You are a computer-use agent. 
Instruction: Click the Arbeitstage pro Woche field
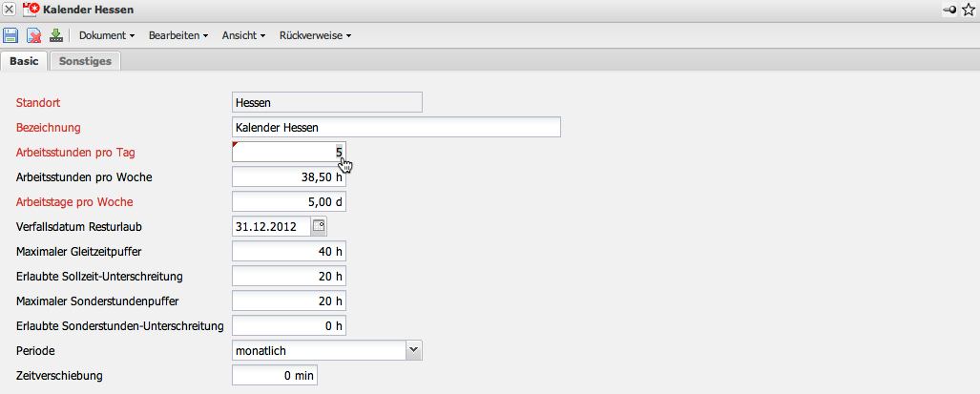pos(288,201)
